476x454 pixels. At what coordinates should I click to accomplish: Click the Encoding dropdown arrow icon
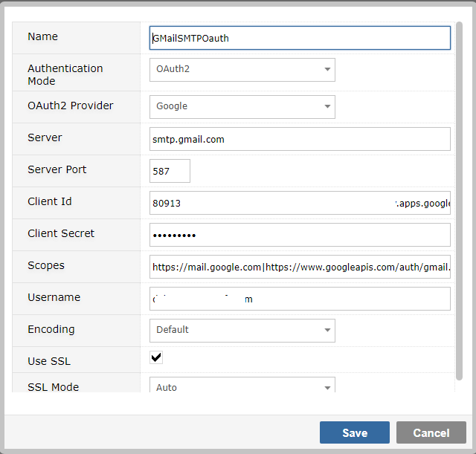point(327,330)
